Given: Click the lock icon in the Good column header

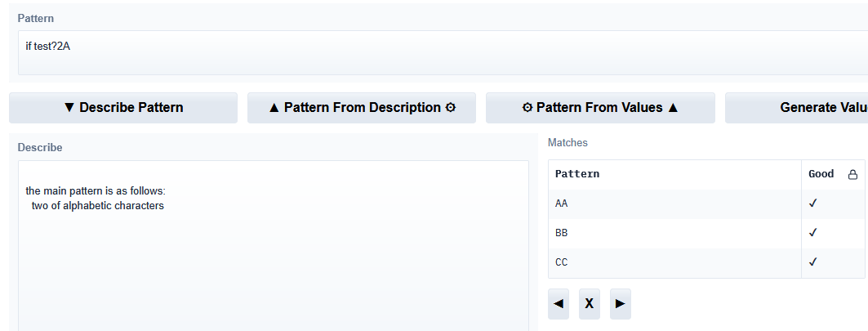Looking at the screenshot, I should pos(852,174).
